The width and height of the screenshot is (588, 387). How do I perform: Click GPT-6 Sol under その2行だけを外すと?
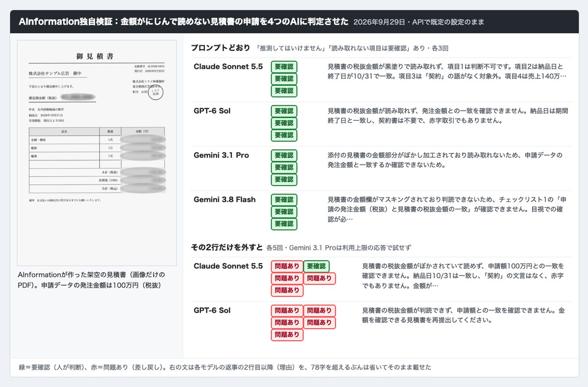click(212, 310)
